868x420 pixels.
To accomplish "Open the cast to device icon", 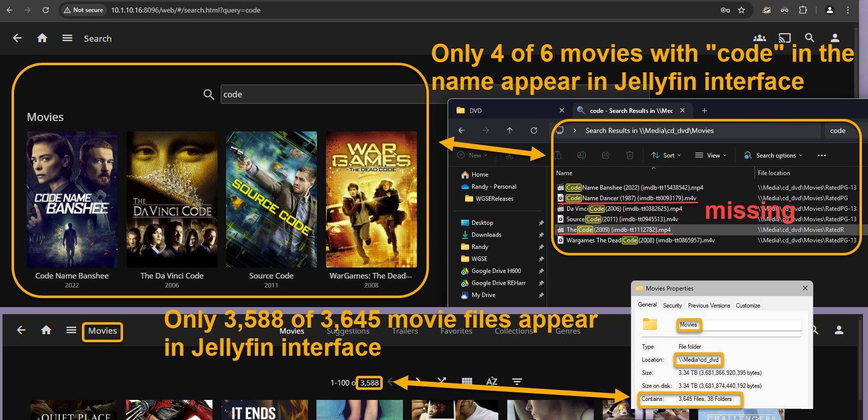I will click(785, 38).
